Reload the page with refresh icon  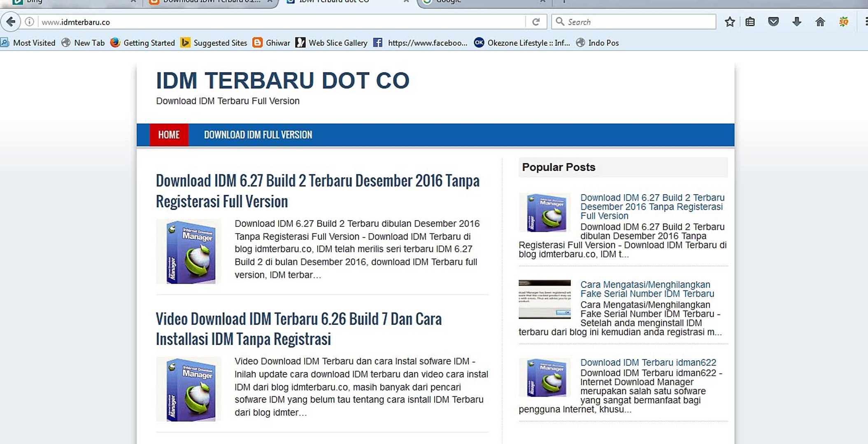click(536, 22)
